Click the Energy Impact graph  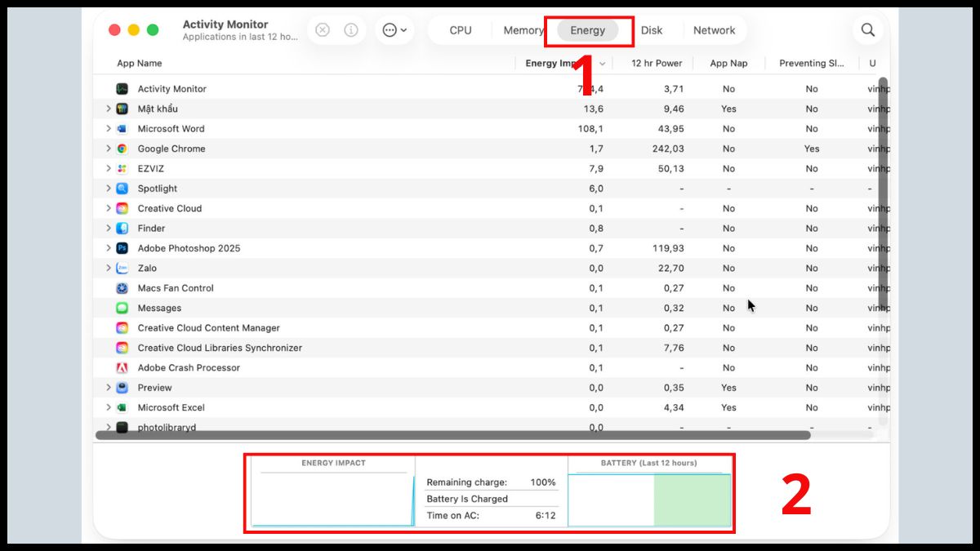tap(333, 500)
